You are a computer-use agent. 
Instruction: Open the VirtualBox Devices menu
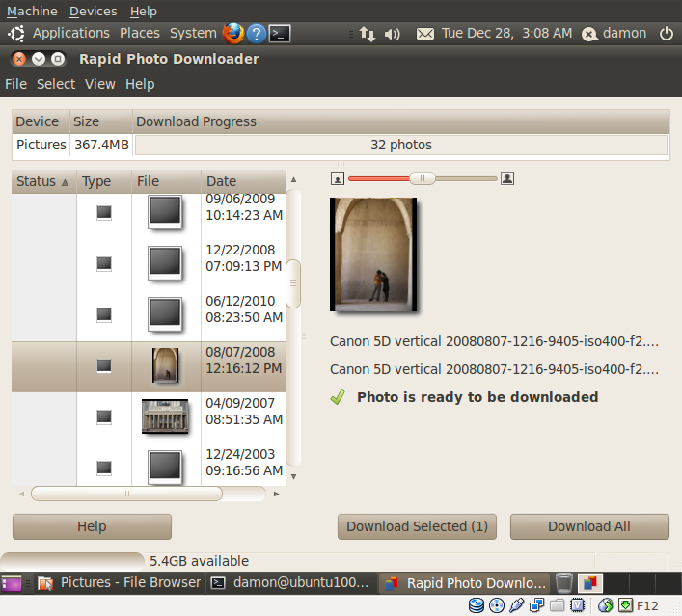click(93, 11)
